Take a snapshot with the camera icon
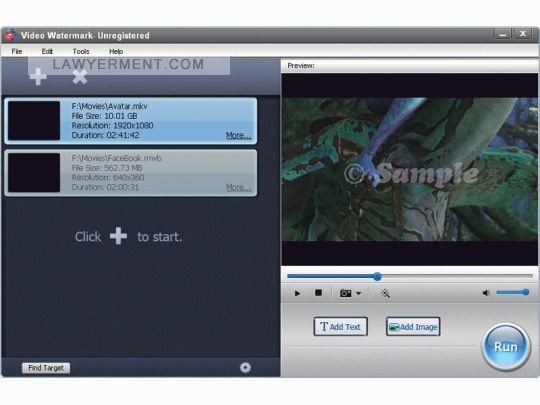This screenshot has width=540, height=405. point(345,293)
